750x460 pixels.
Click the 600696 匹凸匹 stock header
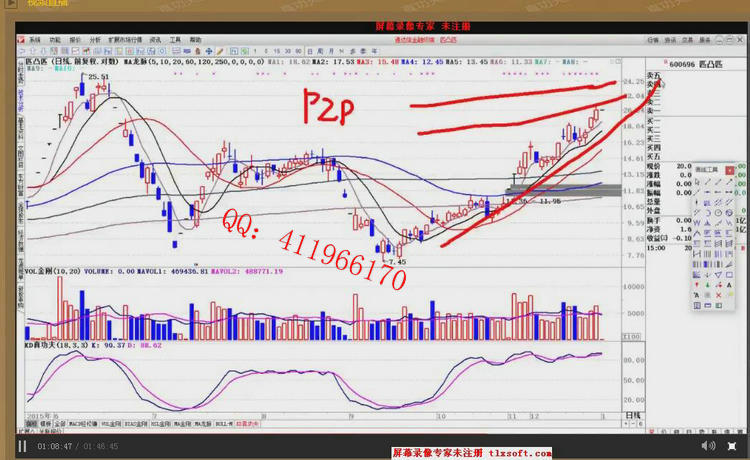click(x=696, y=64)
